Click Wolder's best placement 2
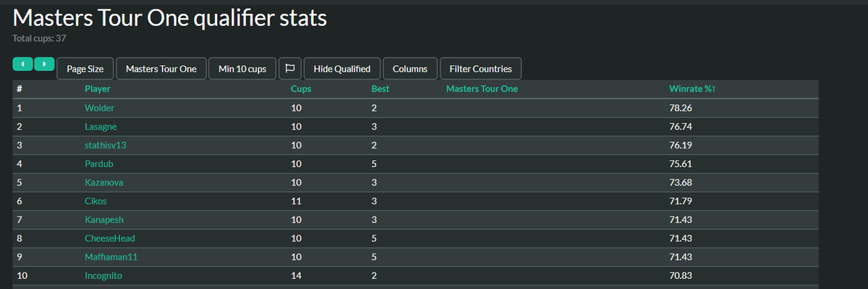Image resolution: width=868 pixels, height=289 pixels. (x=374, y=108)
